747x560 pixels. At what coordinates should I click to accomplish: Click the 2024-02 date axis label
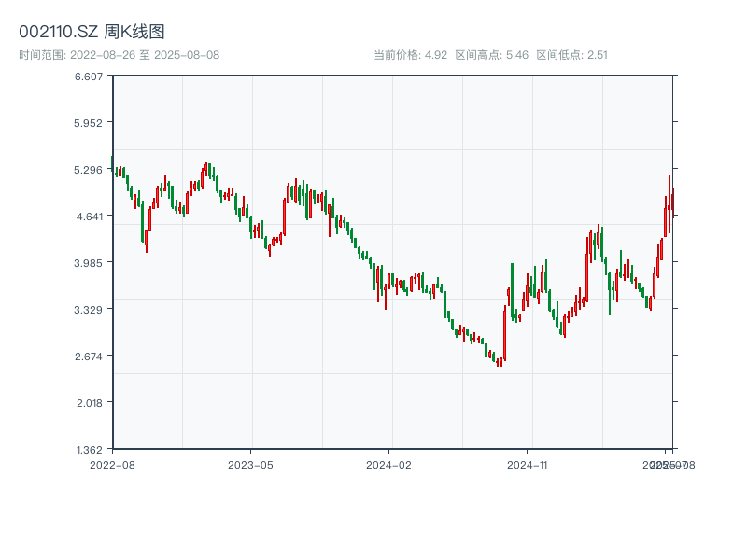click(x=388, y=464)
